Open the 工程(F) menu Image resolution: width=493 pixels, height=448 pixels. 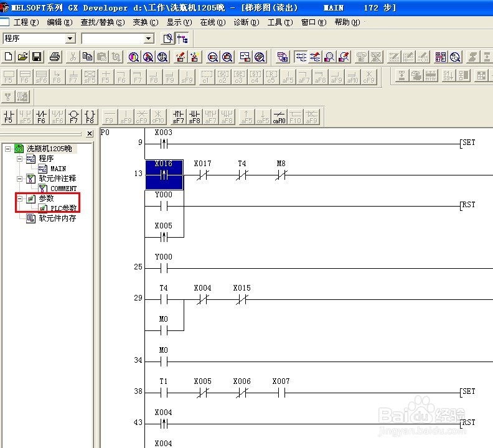26,22
